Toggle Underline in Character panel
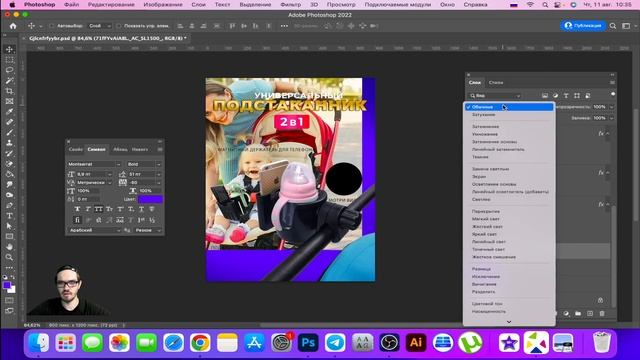Screen dimensions: 640x360 [x=141, y=209]
